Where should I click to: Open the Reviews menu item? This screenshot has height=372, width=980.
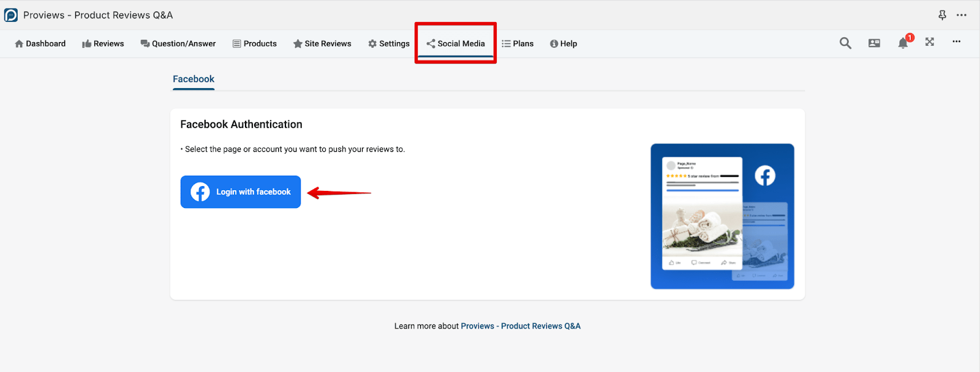pos(103,43)
